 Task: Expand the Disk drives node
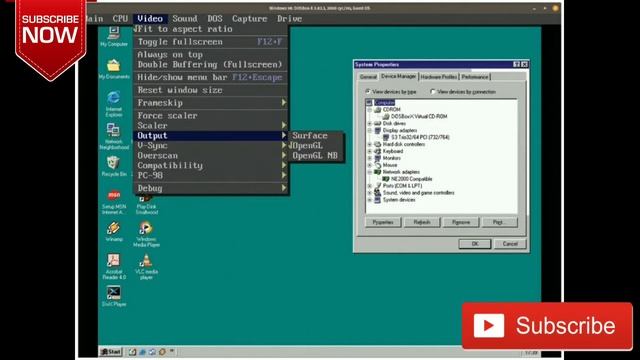(x=370, y=123)
